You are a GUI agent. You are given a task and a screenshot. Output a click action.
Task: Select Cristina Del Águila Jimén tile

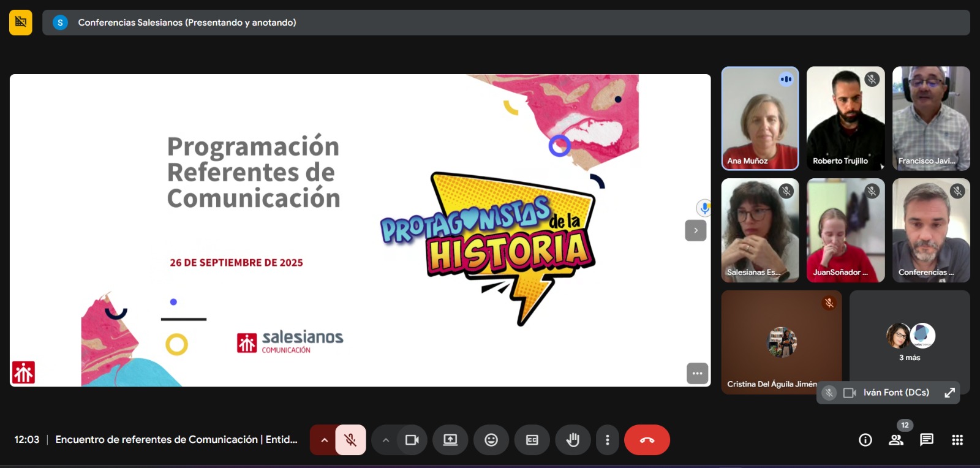(782, 342)
